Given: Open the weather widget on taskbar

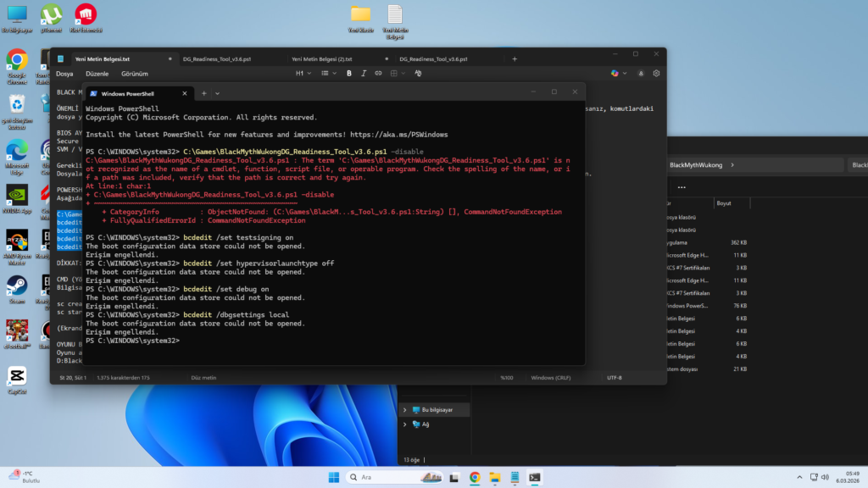Looking at the screenshot, I should coord(25,477).
